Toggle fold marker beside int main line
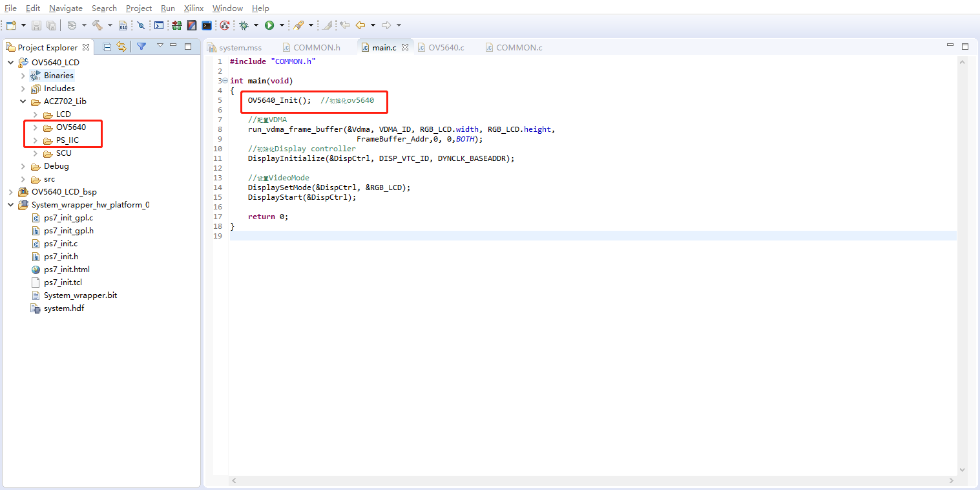Image resolution: width=980 pixels, height=490 pixels. point(224,81)
